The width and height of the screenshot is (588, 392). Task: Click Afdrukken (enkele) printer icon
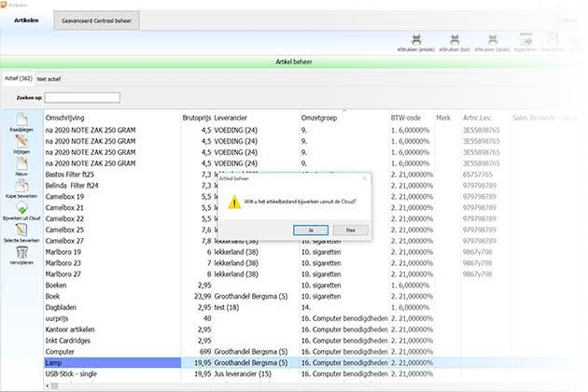click(x=413, y=39)
